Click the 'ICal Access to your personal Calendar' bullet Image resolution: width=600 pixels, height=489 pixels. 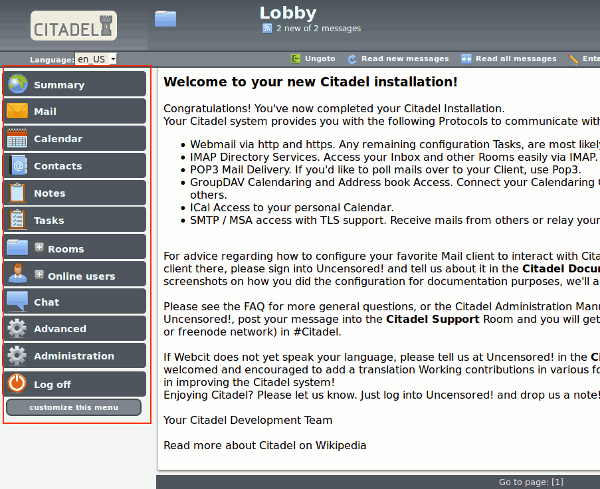click(292, 207)
